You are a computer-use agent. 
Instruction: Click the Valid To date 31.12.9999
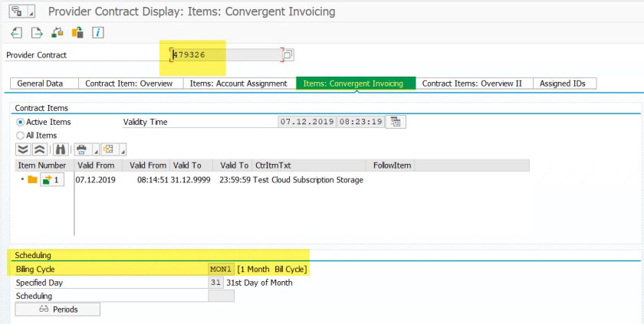point(192,180)
